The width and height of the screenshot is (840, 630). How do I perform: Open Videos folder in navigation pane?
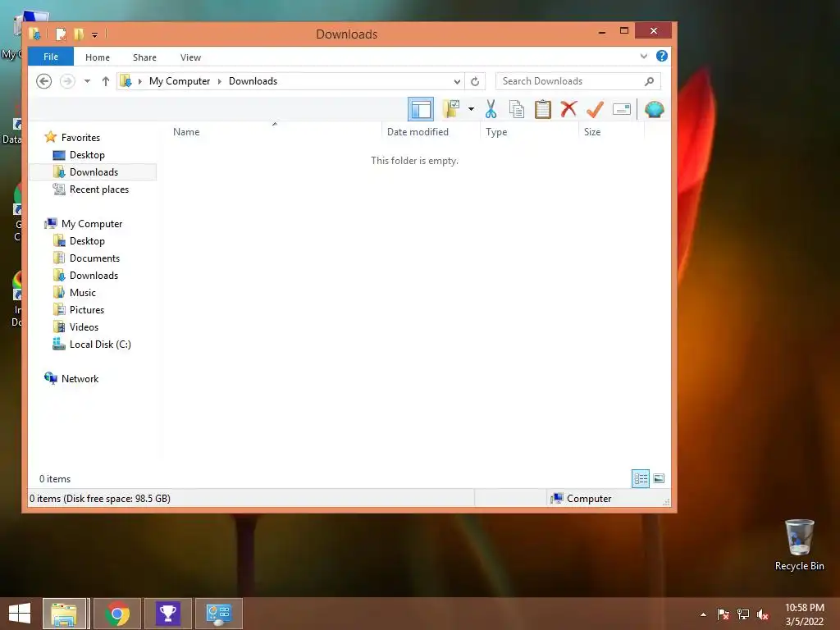tap(84, 326)
